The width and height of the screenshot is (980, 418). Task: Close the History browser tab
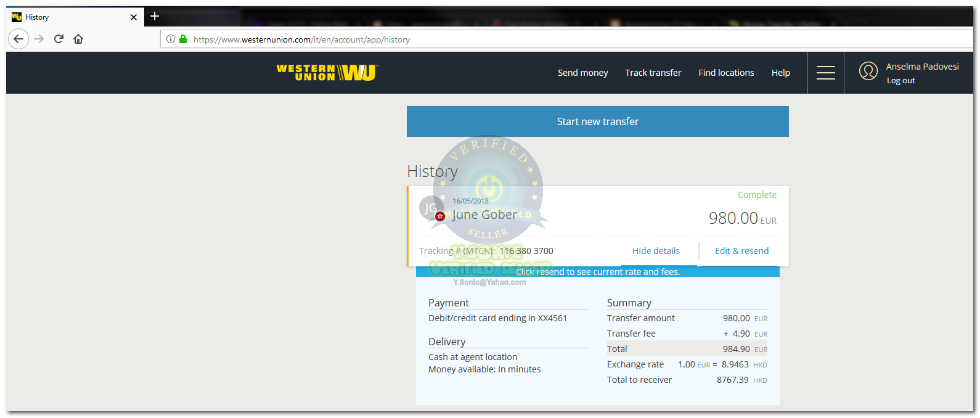134,17
